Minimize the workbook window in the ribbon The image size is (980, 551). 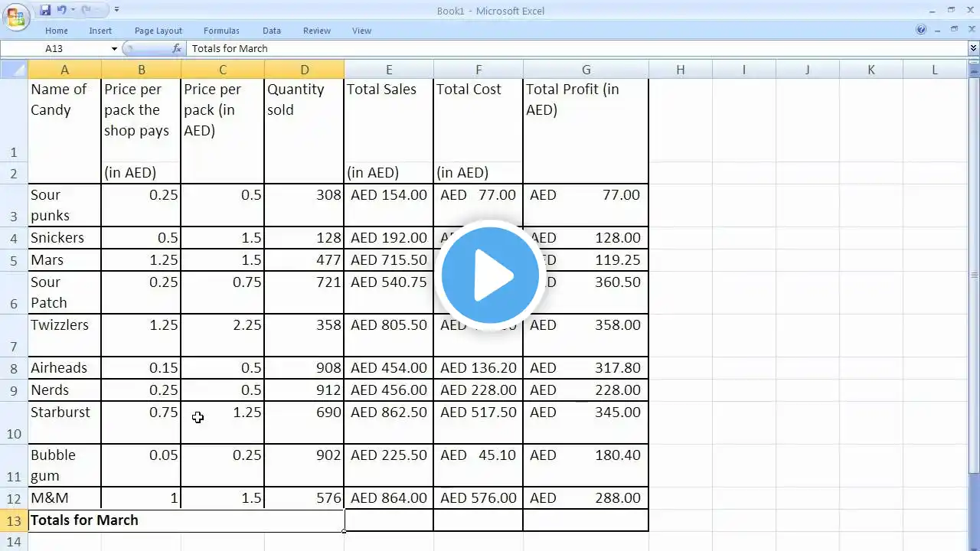[x=938, y=30]
